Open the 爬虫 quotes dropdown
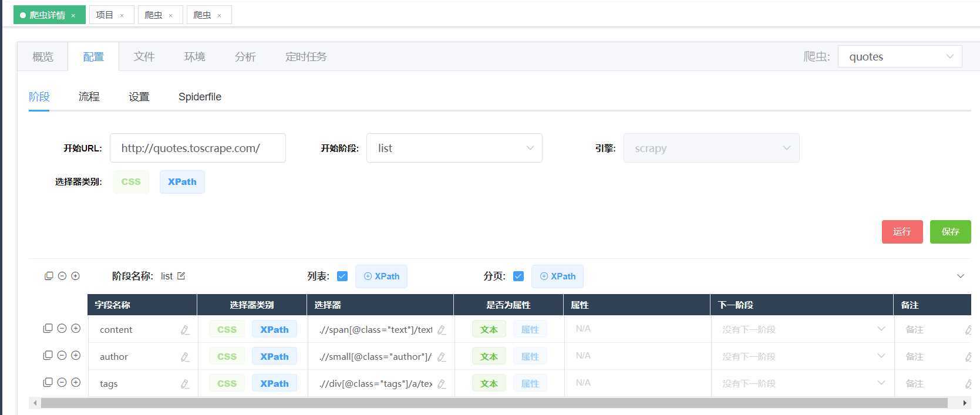980x415 pixels. 900,56
